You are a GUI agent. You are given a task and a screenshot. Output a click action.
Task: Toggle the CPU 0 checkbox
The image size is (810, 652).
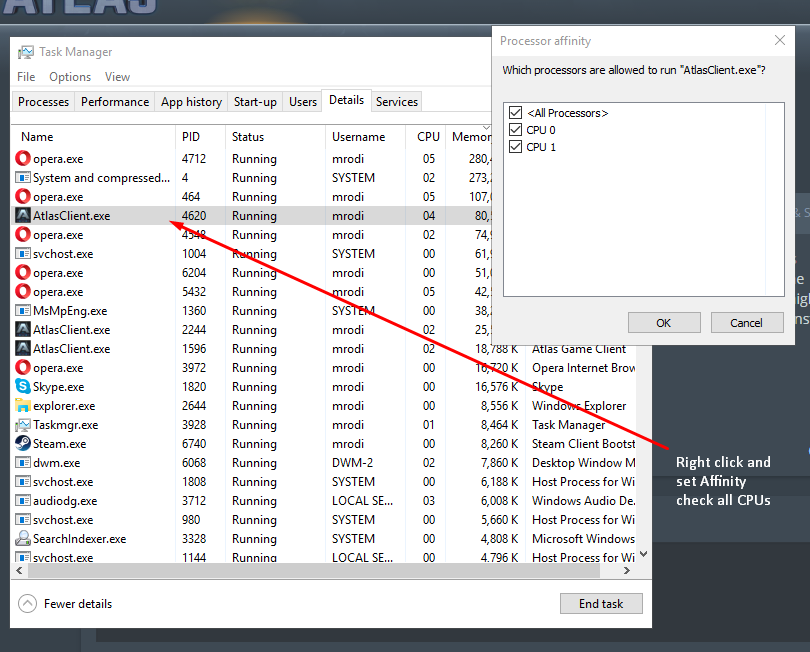point(516,130)
